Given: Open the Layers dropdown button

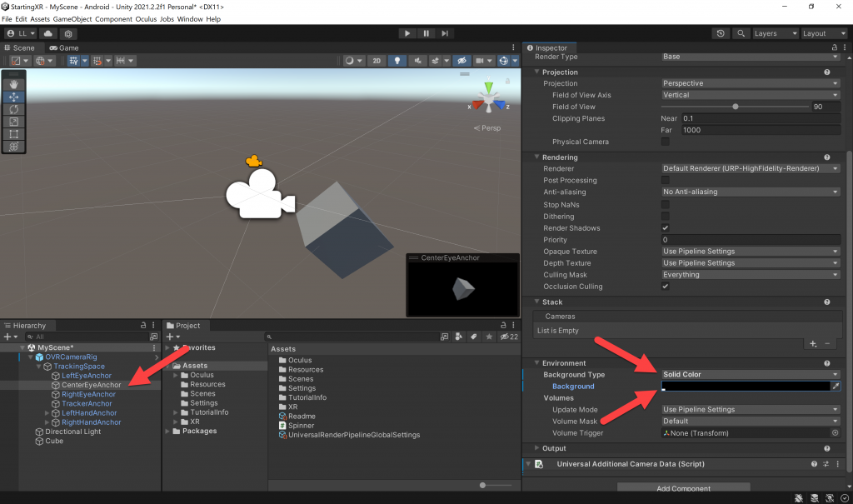Looking at the screenshot, I should coord(775,33).
